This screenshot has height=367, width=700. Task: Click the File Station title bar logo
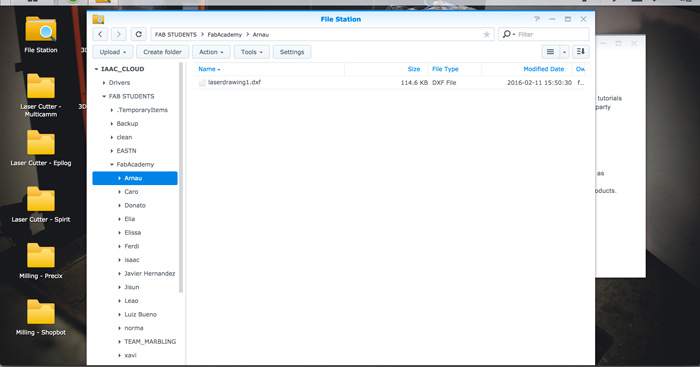(x=98, y=19)
